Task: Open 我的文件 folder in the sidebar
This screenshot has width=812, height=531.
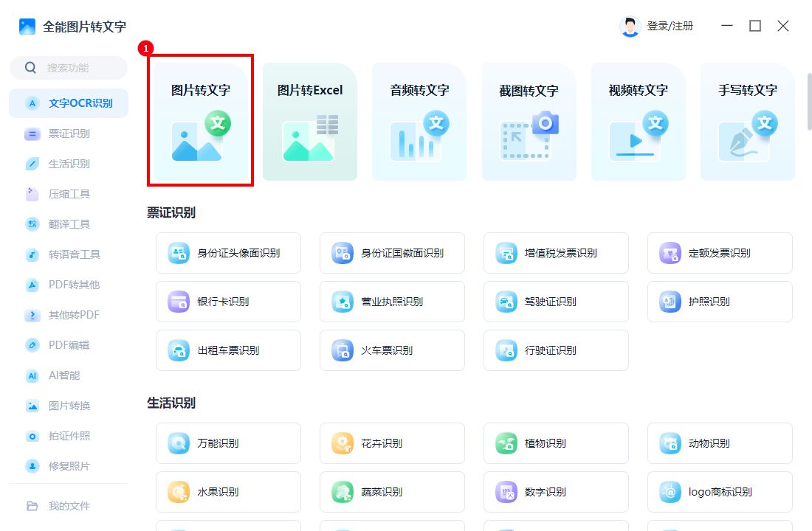Action: [x=69, y=506]
